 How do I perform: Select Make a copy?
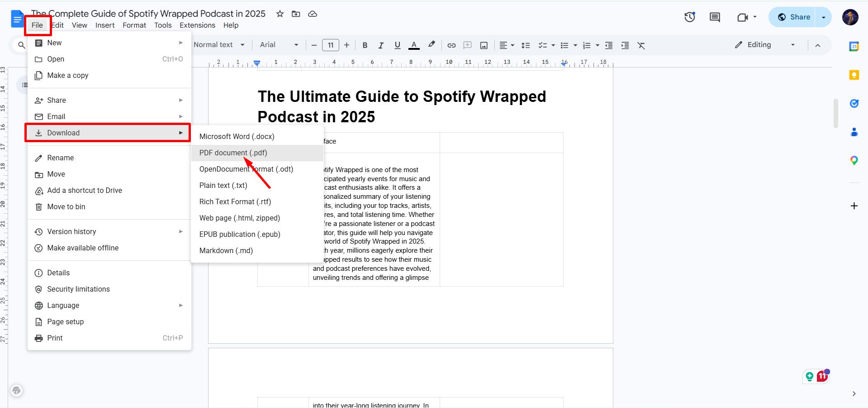[109, 76]
